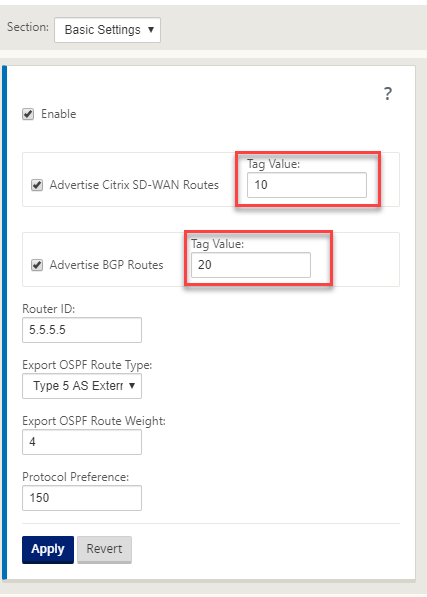
Task: Select the Export OSPF Route Weight field
Action: pyautogui.click(x=82, y=442)
